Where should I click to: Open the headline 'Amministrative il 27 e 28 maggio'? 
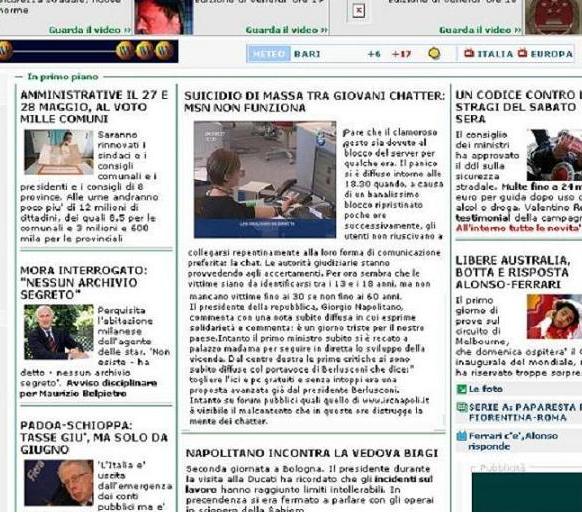tap(94, 107)
